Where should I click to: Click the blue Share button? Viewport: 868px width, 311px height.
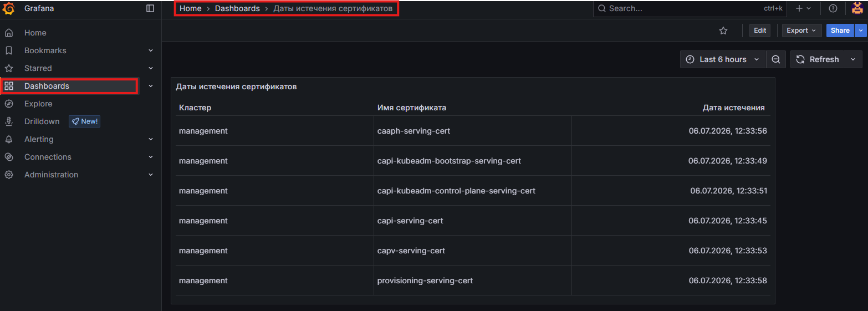coord(840,30)
